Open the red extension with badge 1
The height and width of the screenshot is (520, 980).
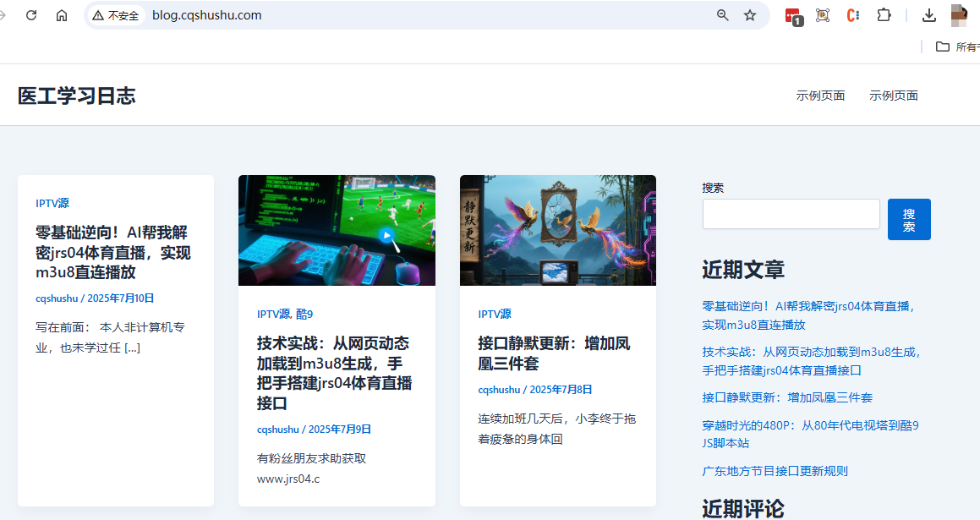[x=793, y=15]
